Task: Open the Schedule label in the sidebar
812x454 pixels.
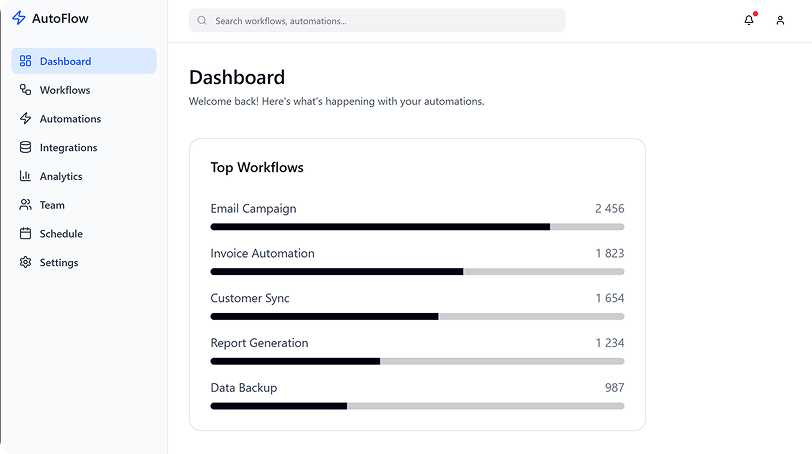Action: [61, 233]
